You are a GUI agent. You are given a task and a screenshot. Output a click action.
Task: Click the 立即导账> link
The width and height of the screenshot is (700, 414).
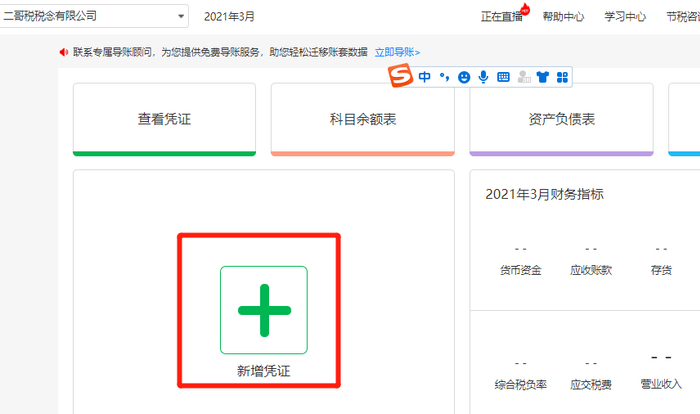point(397,52)
